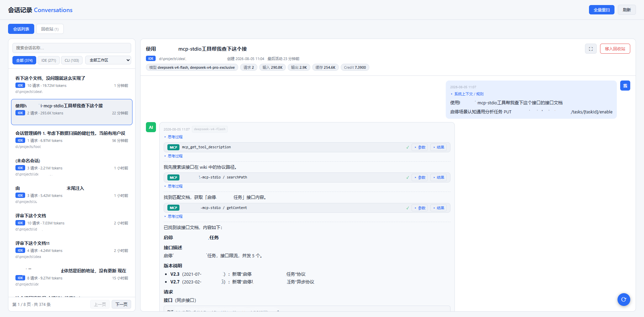Click 上一页 pagination button

pos(100,304)
